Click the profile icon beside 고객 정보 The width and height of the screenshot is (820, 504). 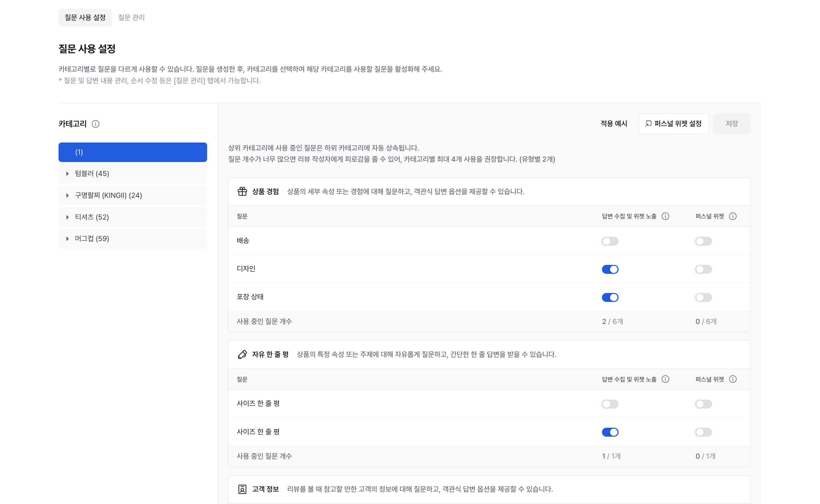click(x=242, y=489)
